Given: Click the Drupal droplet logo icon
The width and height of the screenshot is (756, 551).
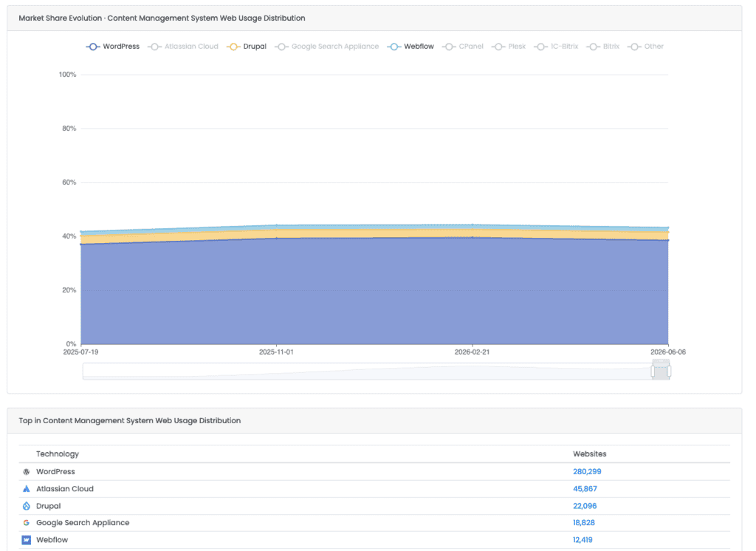Looking at the screenshot, I should point(27,506).
